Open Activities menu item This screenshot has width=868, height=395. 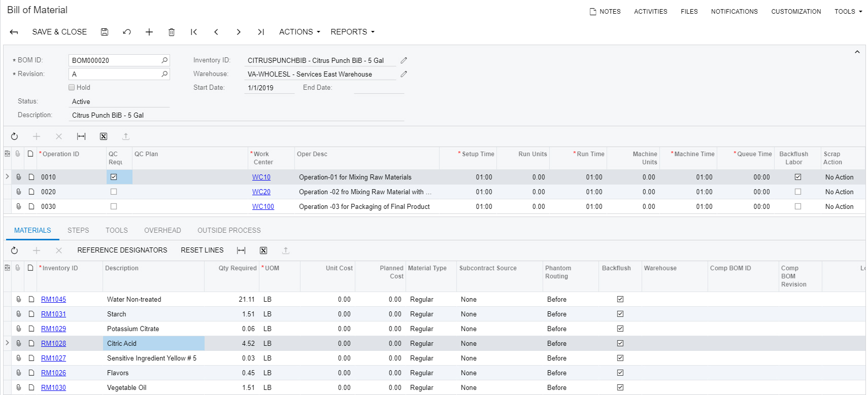point(651,11)
